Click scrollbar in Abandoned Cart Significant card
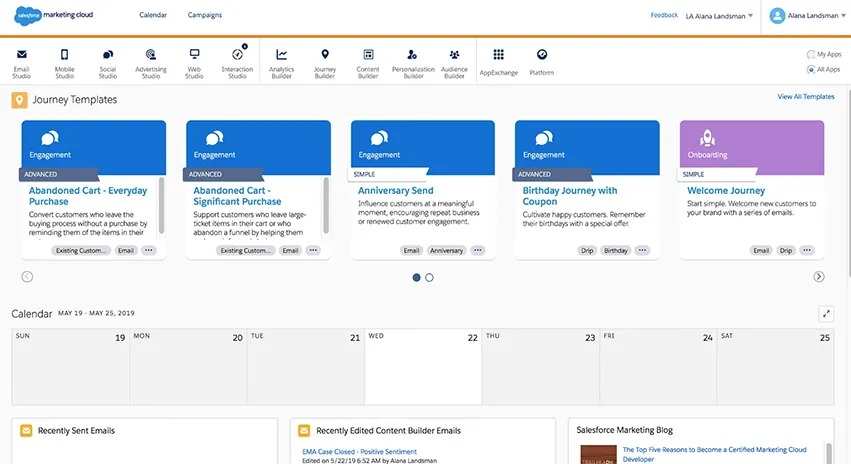The image size is (851, 464). pos(326,206)
